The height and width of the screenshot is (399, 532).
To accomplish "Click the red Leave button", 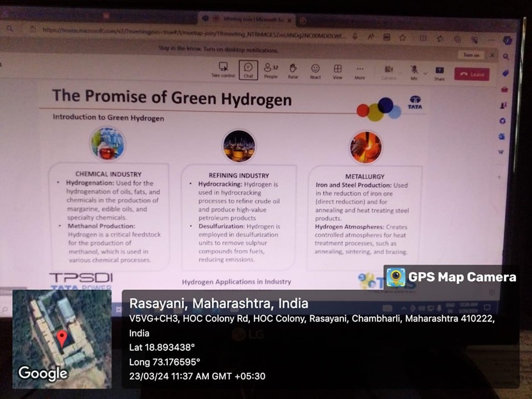I will tap(470, 74).
